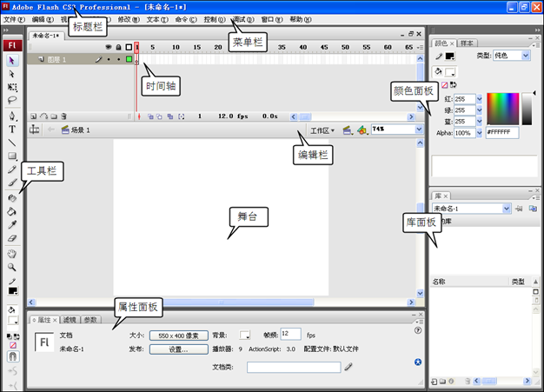
Task: Click the stage background color swatch
Action: (244, 336)
